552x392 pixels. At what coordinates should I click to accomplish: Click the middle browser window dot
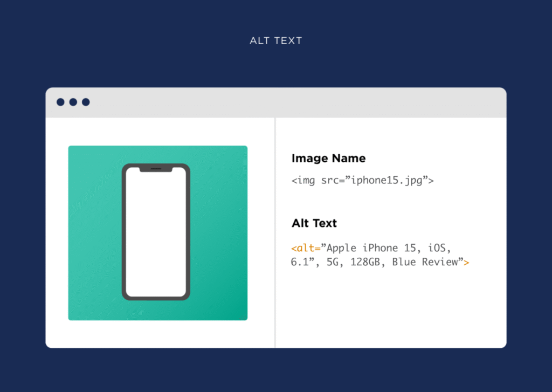coord(73,102)
